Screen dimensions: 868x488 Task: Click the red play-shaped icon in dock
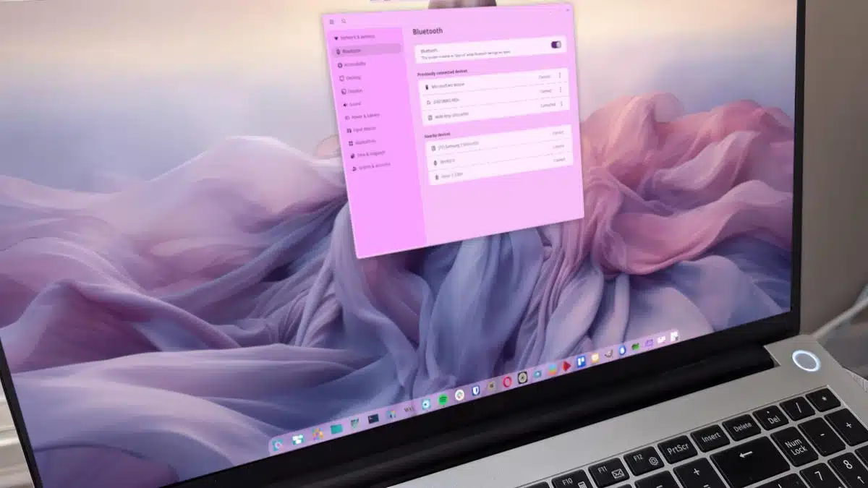pos(566,366)
